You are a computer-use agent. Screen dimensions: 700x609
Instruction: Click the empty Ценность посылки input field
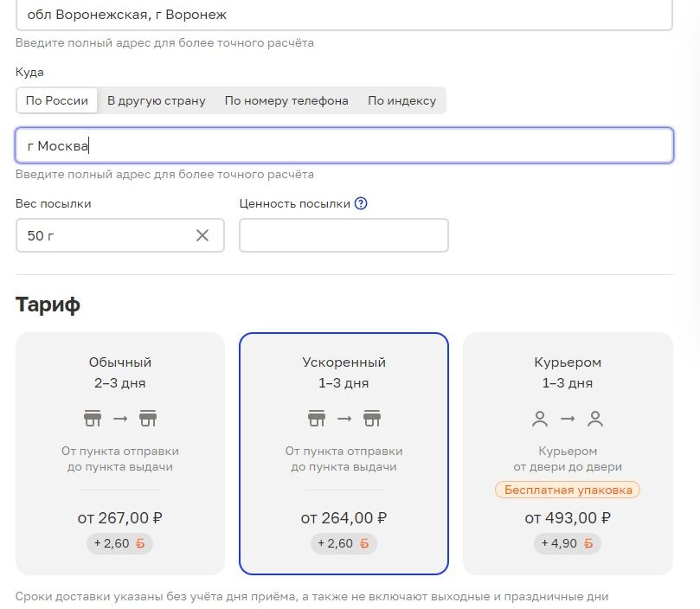pyautogui.click(x=344, y=235)
